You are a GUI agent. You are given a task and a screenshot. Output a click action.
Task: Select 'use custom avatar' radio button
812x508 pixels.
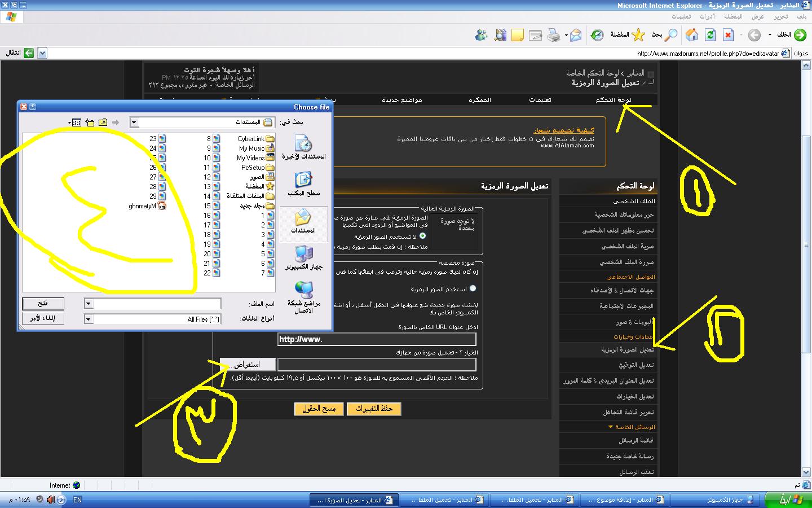(473, 288)
